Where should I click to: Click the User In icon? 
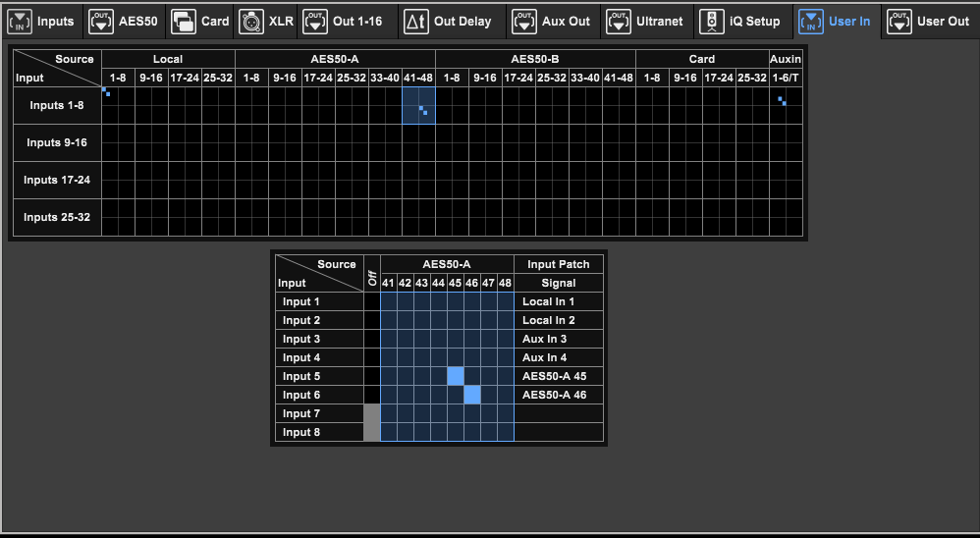(x=811, y=22)
